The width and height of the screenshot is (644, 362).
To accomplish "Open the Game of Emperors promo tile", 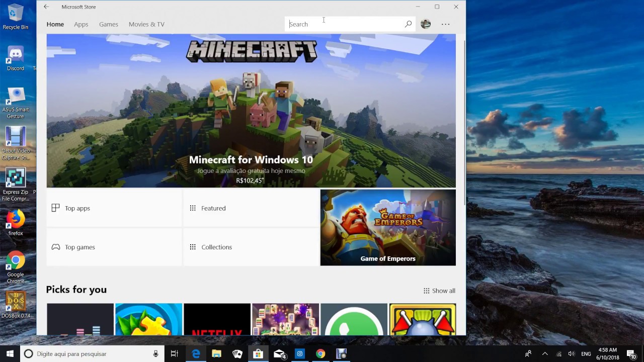I will click(x=388, y=227).
